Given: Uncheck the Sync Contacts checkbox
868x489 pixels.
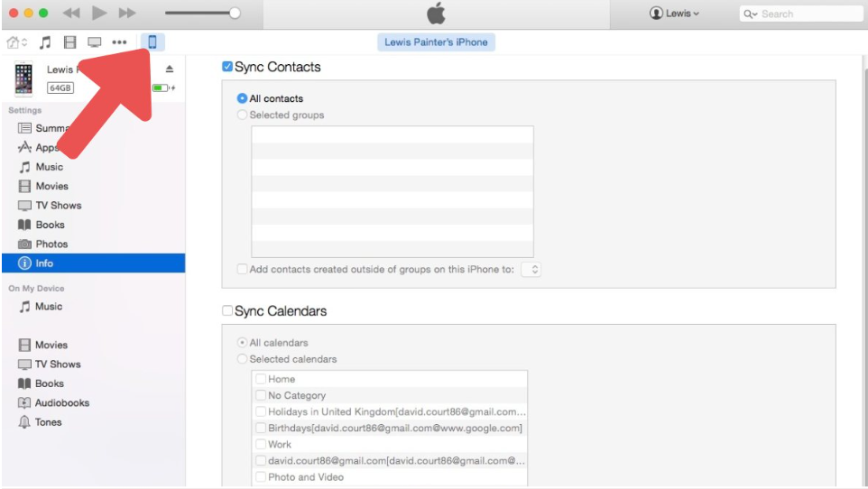Looking at the screenshot, I should 227,67.
